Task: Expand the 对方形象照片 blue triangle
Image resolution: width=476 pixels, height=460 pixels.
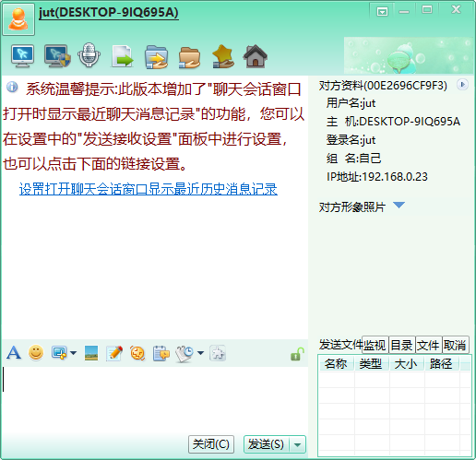Action: coord(399,205)
